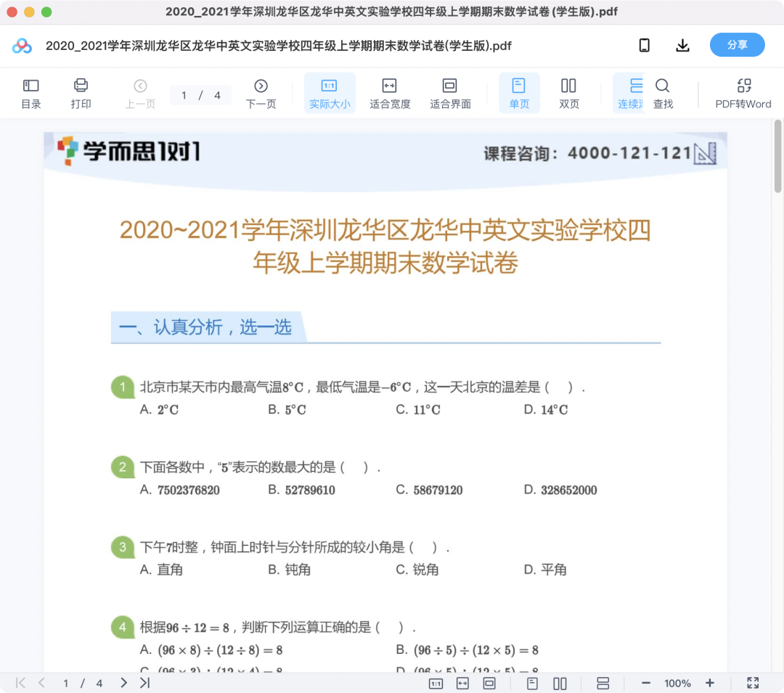Click answer option D. 328652000
Screen dimensions: 784x693
click(560, 490)
